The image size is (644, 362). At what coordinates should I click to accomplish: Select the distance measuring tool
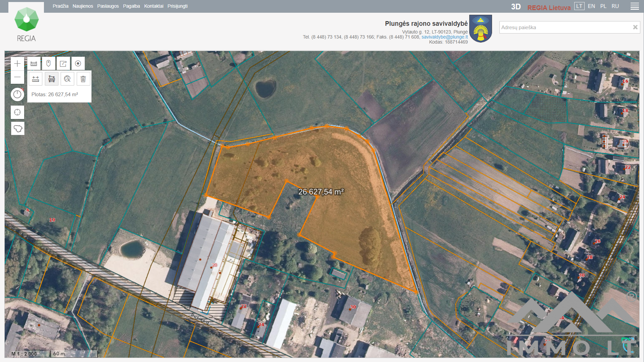[36, 79]
